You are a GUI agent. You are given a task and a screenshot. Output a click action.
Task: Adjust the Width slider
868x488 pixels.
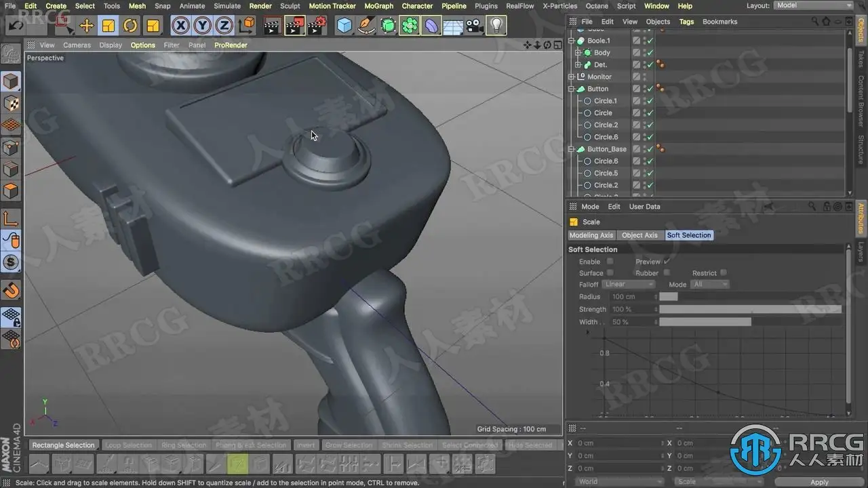[x=751, y=322]
